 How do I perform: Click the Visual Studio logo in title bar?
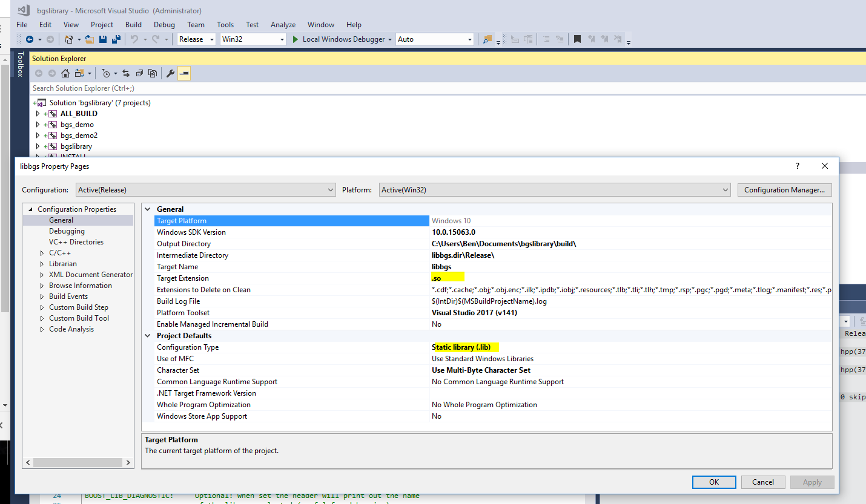click(x=23, y=10)
